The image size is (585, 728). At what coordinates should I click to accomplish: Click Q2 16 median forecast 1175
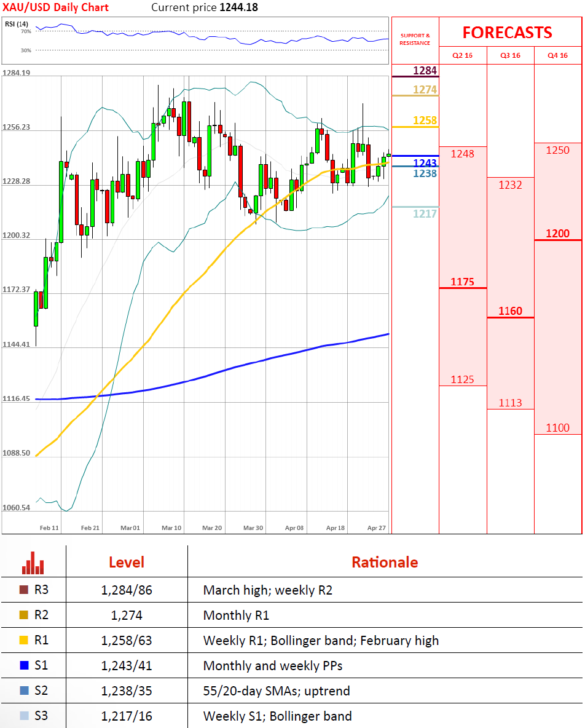(463, 282)
